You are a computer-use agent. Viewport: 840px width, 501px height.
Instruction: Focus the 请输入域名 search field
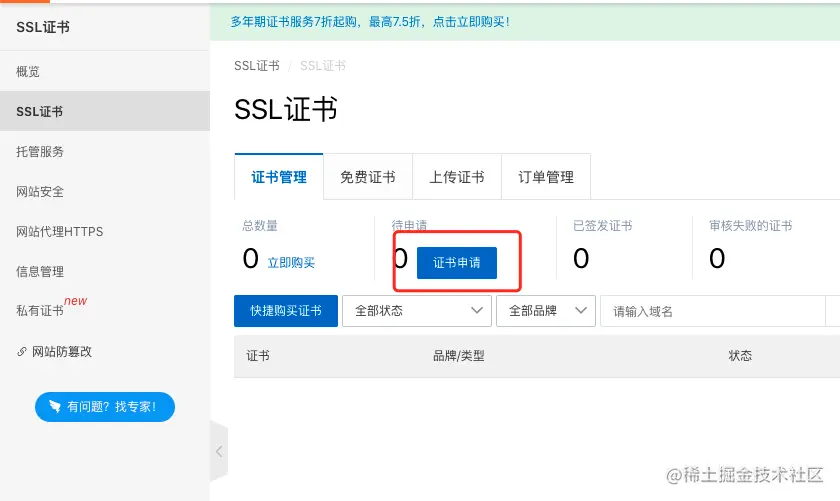point(712,311)
